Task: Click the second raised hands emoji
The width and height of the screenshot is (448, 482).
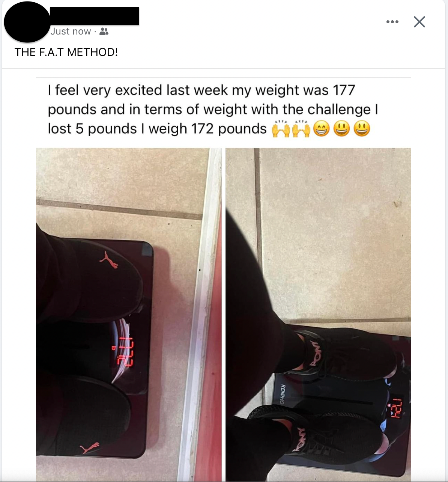Action: 302,129
